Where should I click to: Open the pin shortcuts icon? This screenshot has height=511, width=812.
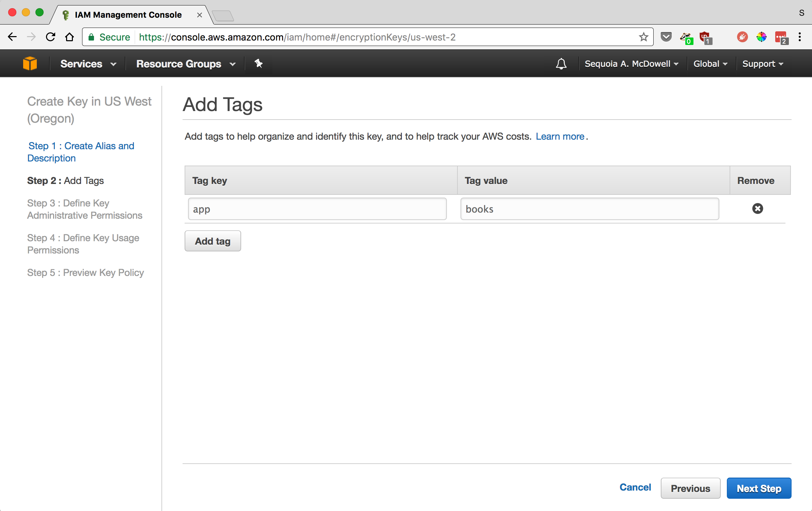259,63
